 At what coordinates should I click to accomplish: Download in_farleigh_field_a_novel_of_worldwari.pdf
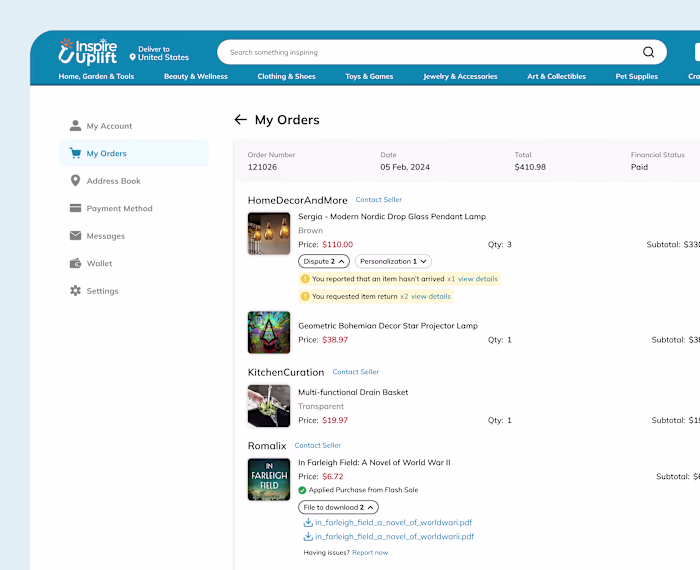pyautogui.click(x=393, y=522)
